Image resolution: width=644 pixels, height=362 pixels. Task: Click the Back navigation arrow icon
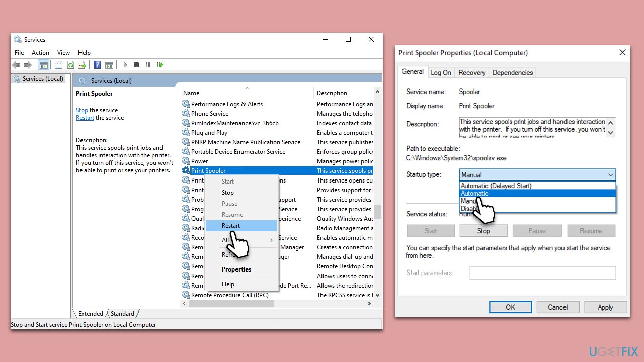point(16,65)
